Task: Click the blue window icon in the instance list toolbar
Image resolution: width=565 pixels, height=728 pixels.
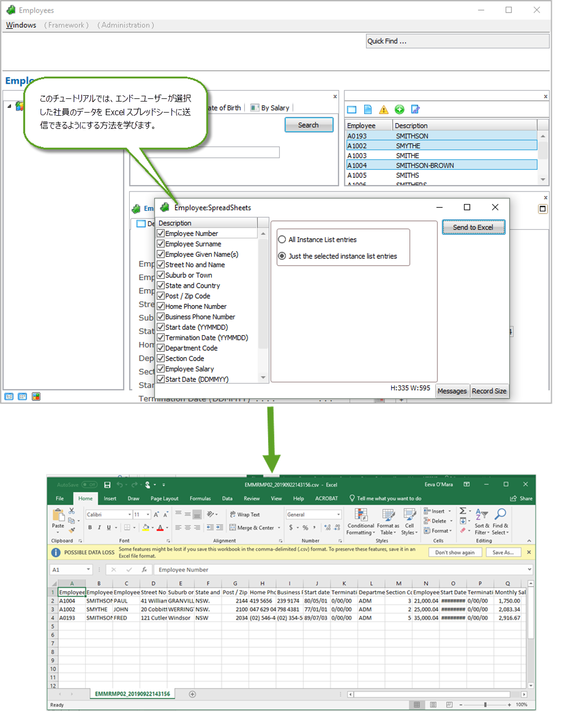Action: coord(352,109)
